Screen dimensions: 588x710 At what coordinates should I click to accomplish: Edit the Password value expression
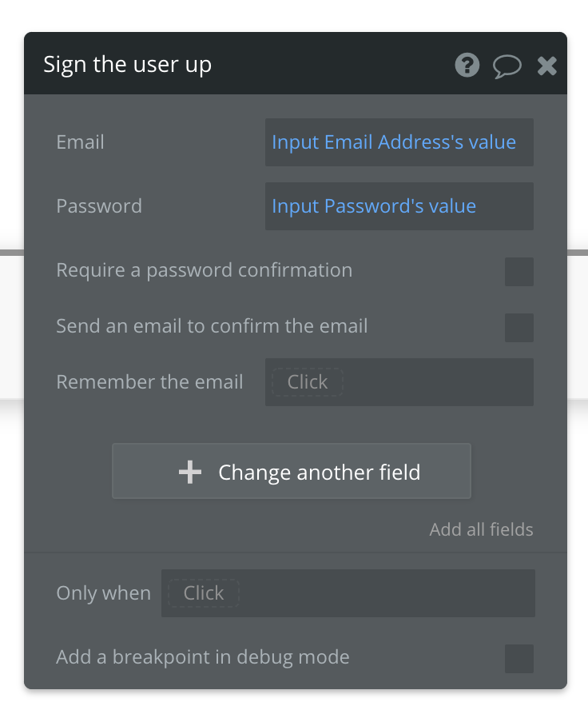tap(399, 206)
